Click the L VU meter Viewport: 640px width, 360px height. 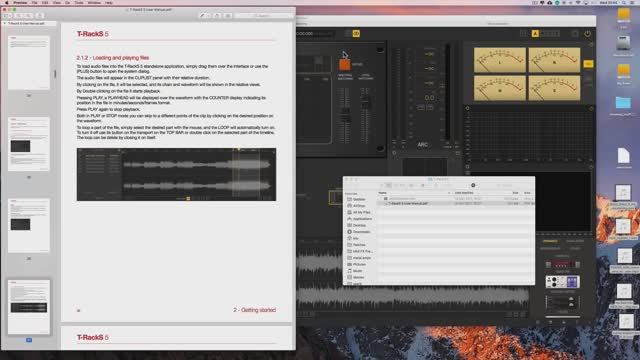[500, 60]
